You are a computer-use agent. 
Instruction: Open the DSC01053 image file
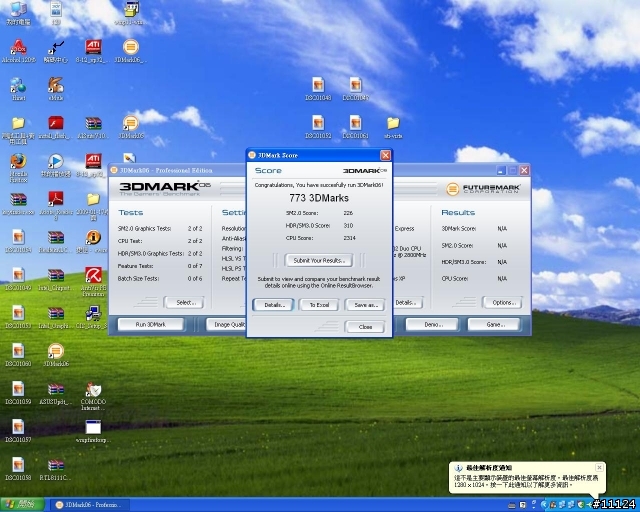click(18, 317)
